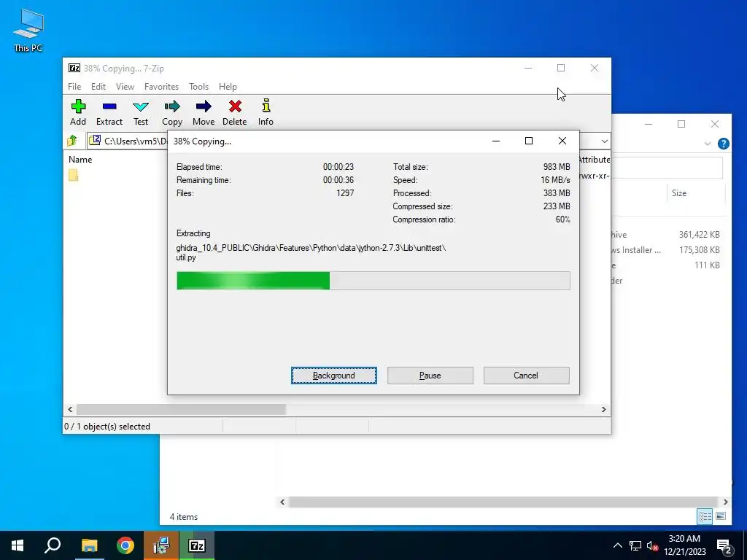Open the This PC desktop icon
The height and width of the screenshot is (560, 747).
tap(28, 30)
